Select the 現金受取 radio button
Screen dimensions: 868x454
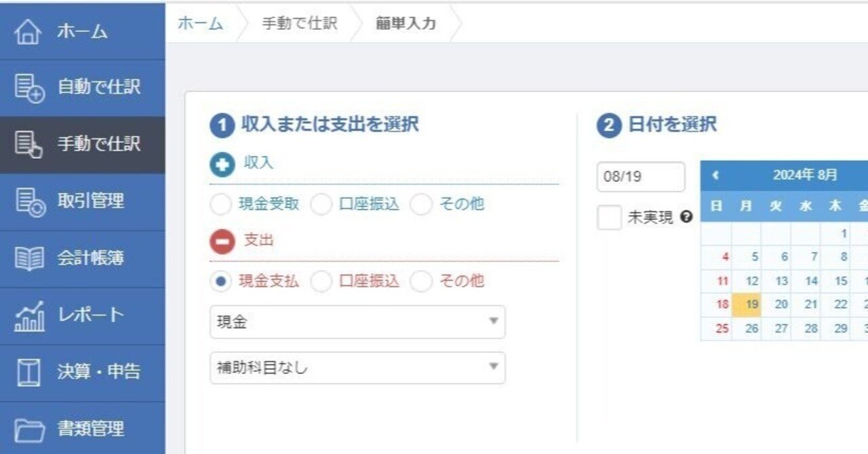click(220, 204)
